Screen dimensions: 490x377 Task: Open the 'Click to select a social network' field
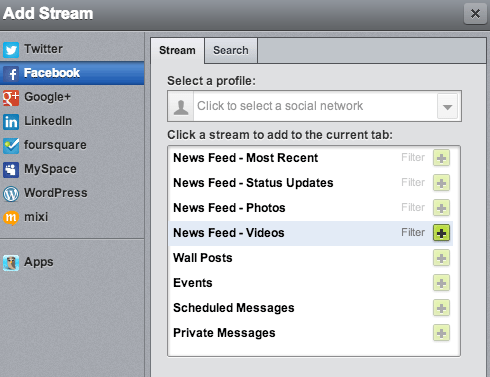pos(314,106)
